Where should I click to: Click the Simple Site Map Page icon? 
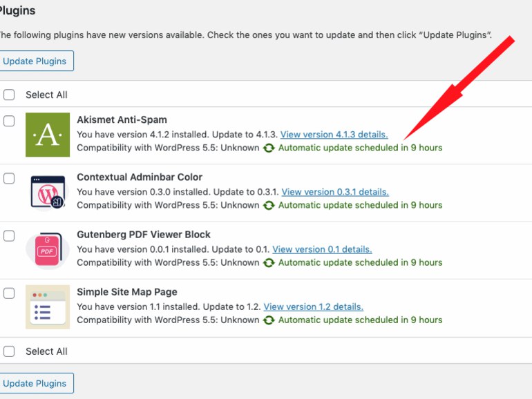[x=48, y=306]
